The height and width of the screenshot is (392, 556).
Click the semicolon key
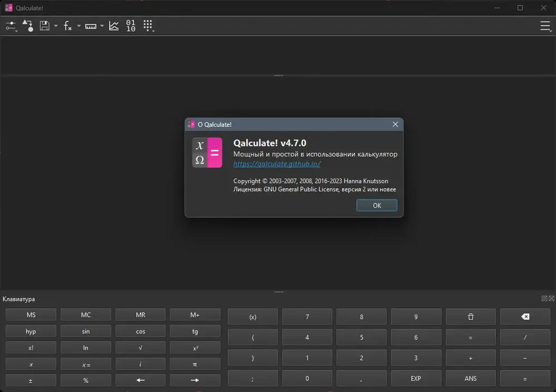(253, 379)
